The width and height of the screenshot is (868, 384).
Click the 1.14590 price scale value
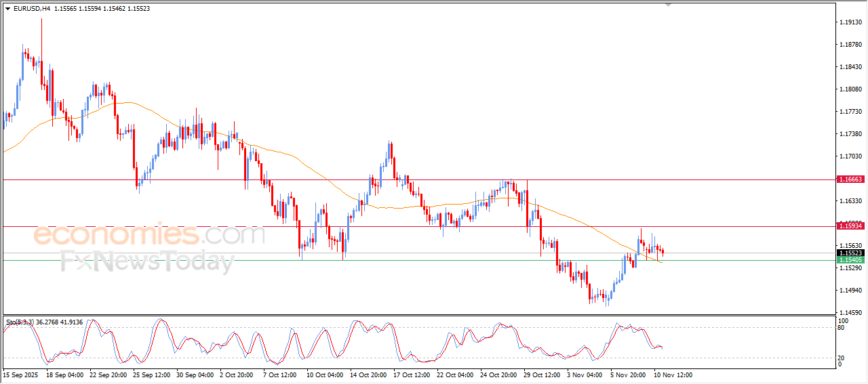tap(850, 312)
